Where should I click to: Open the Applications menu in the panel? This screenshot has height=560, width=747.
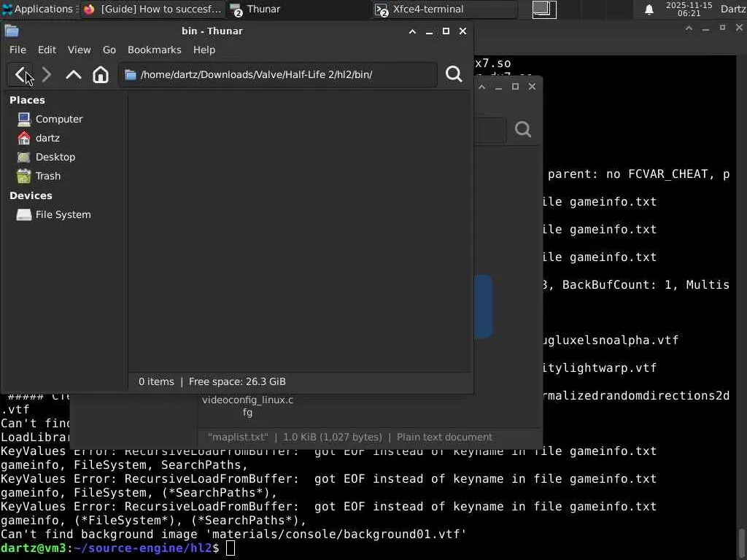pos(39,9)
